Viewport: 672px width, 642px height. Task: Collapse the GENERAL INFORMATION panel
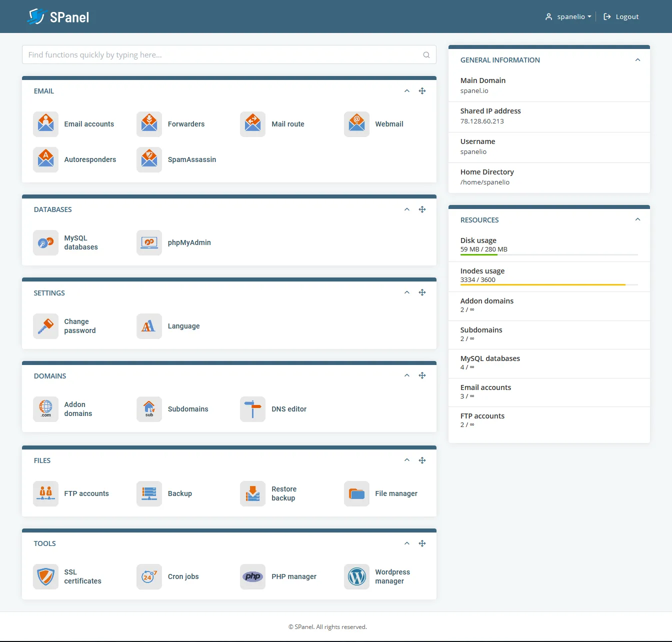pos(637,59)
